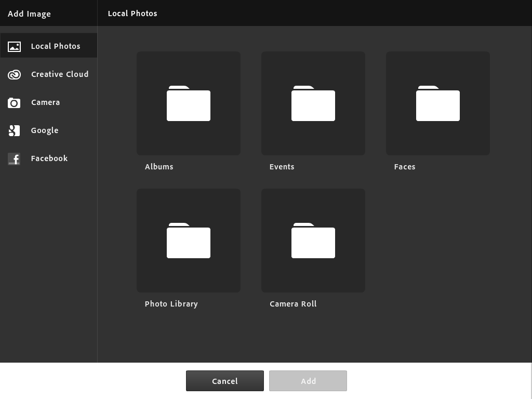Open the Camera Roll folder icon
The width and height of the screenshot is (532, 399).
(313, 241)
